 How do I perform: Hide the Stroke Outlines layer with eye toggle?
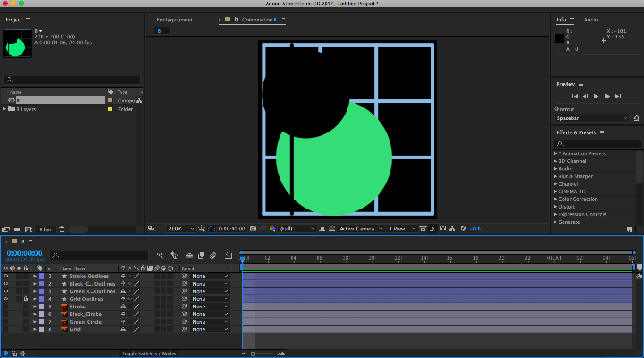point(6,276)
